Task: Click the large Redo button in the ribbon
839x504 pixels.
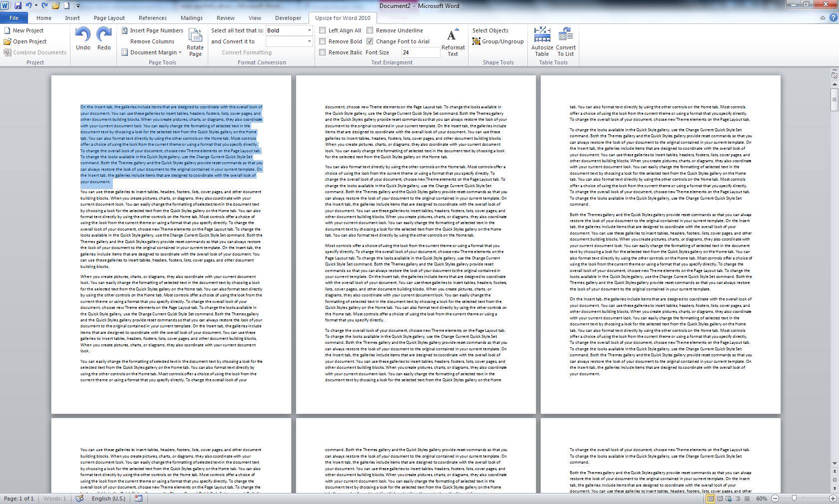Action: point(104,38)
